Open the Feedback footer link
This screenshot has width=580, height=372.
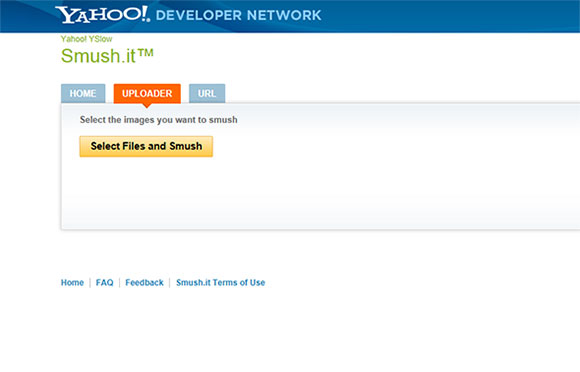144,283
